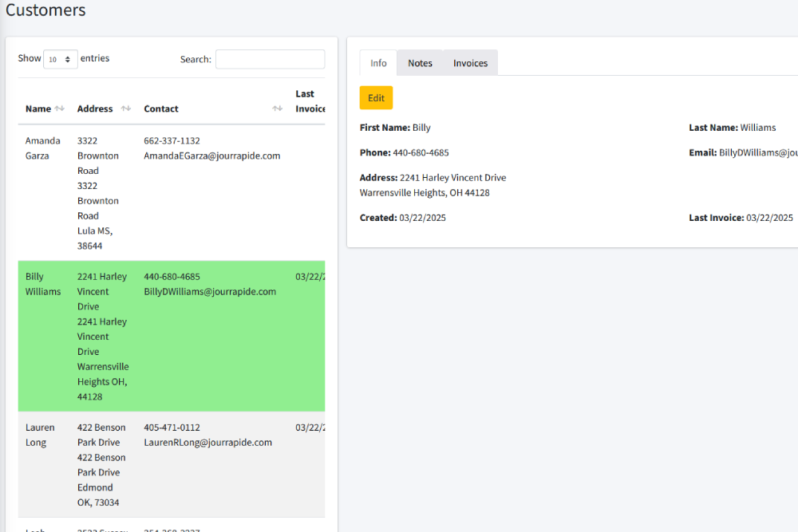Sort table by Address column arrows
The image size is (798, 532).
(125, 109)
